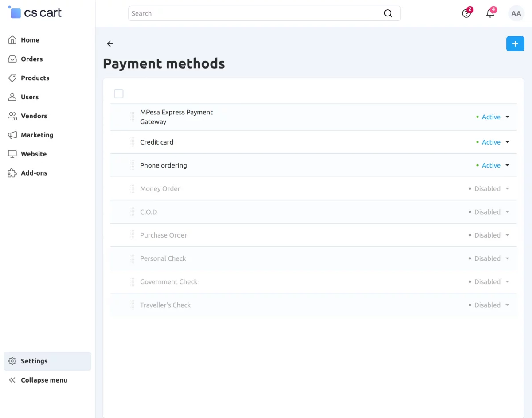Open status dropdown for MPesa Express Payment Gateway

pyautogui.click(x=493, y=117)
